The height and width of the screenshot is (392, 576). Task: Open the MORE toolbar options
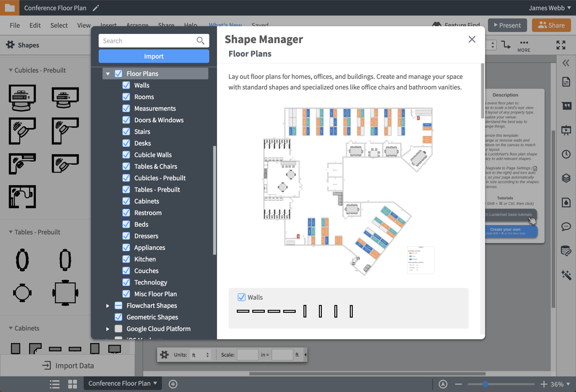point(524,46)
